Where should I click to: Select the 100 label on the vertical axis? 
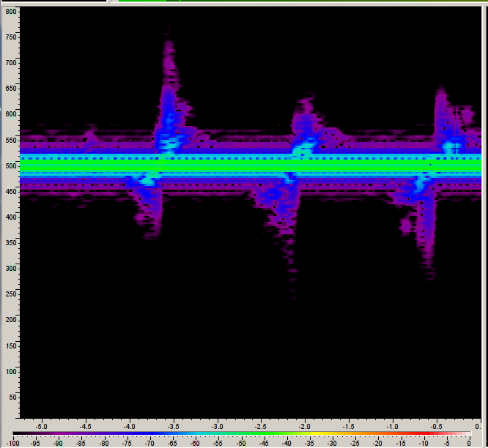point(11,372)
